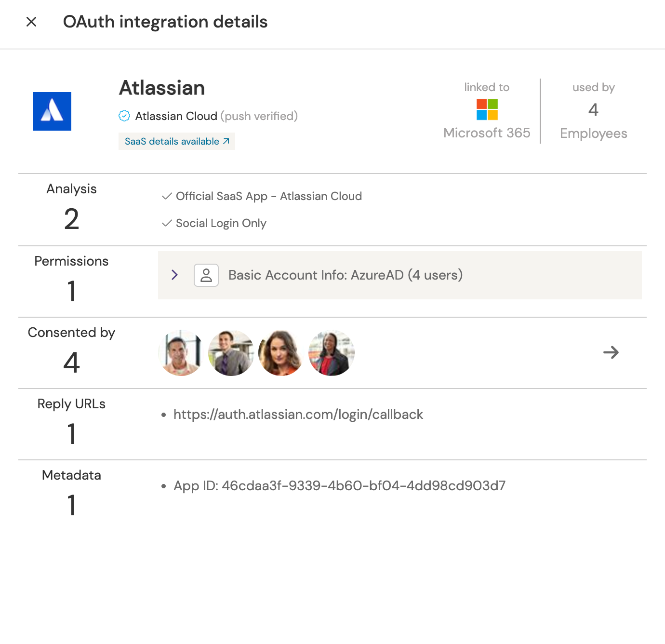The image size is (665, 644).
Task: Expand the Basic Account Info permission
Action: click(x=174, y=275)
